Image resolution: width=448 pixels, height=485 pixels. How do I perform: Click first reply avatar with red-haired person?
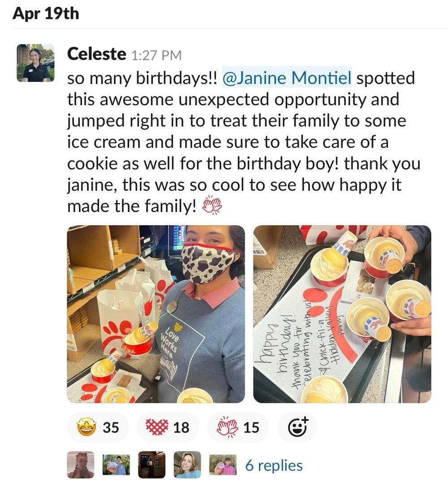(x=81, y=464)
